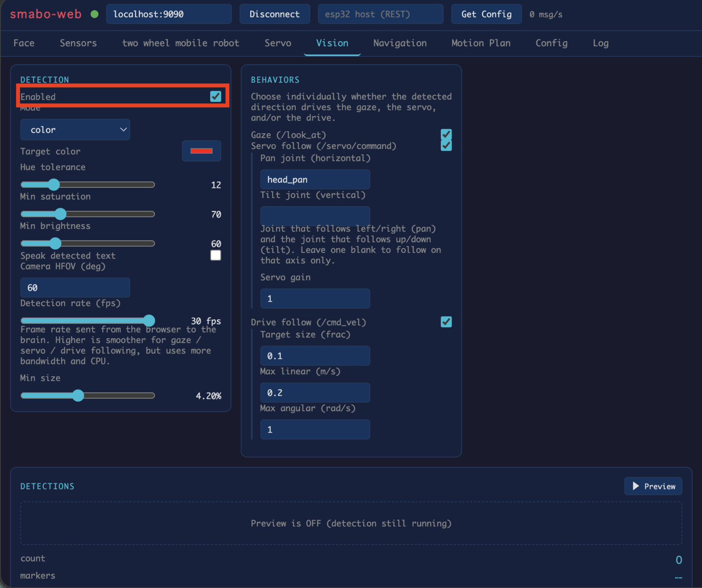
Task: Switch to the Sensors tab
Action: pyautogui.click(x=78, y=43)
